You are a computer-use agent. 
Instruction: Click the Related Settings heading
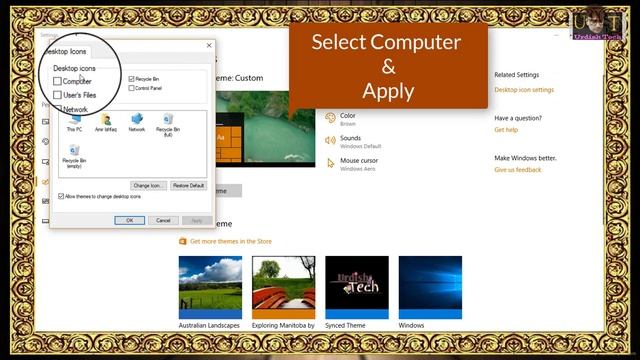(x=516, y=75)
